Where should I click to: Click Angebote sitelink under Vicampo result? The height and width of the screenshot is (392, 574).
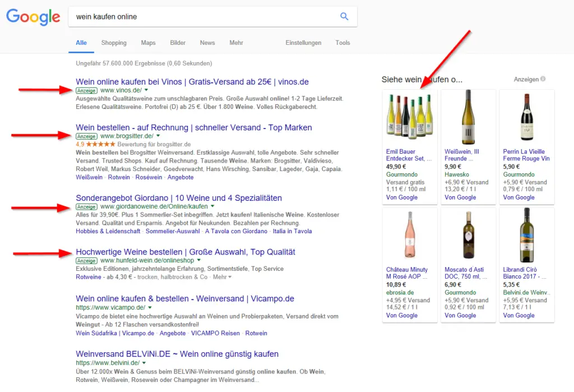[x=173, y=333]
